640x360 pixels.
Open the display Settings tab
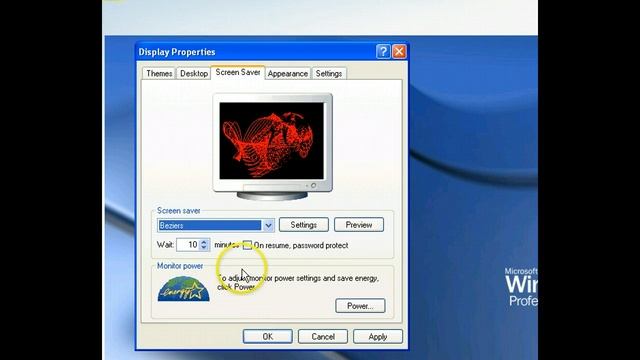pos(329,73)
